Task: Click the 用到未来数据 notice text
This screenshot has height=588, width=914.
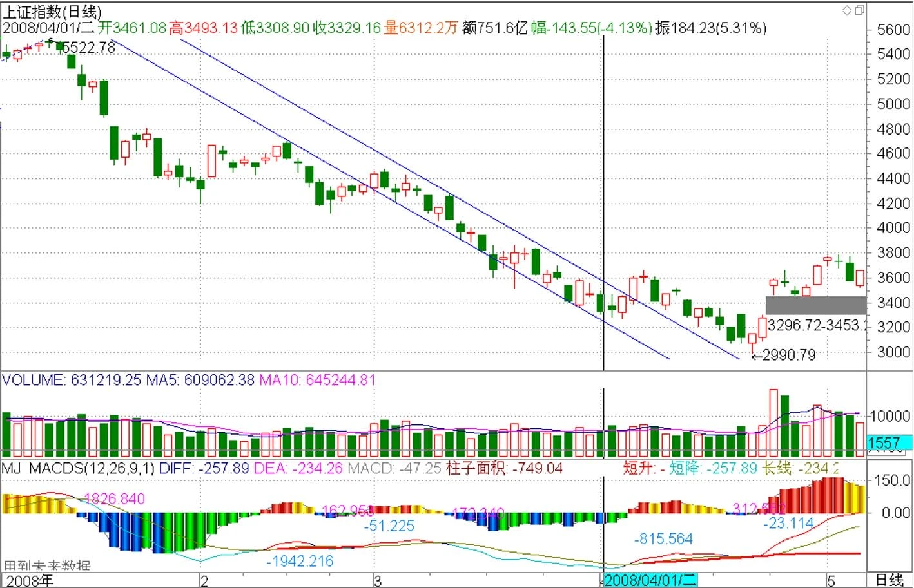Action: coord(47,566)
